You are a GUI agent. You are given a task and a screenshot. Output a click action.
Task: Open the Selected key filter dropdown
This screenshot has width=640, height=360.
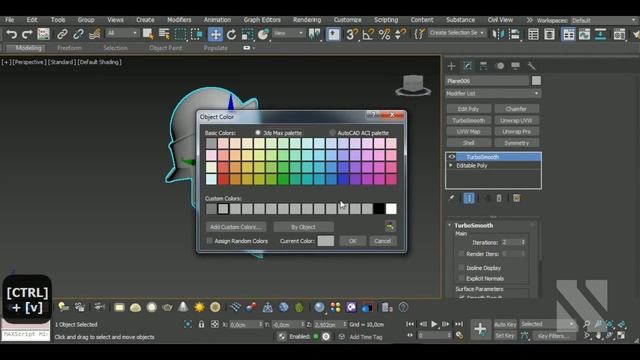tap(547, 324)
